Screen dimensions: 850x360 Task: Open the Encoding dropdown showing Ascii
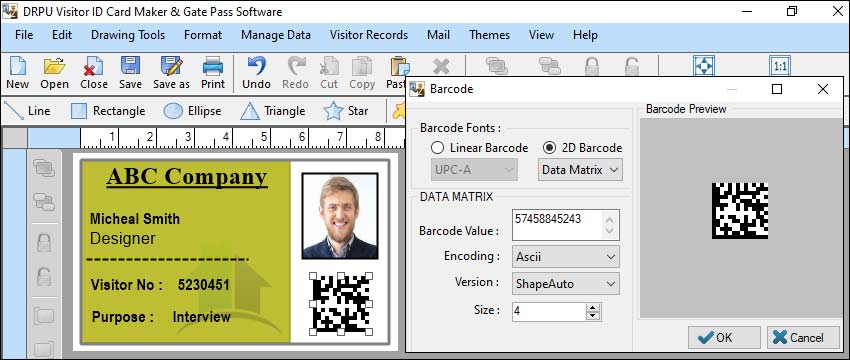click(565, 256)
